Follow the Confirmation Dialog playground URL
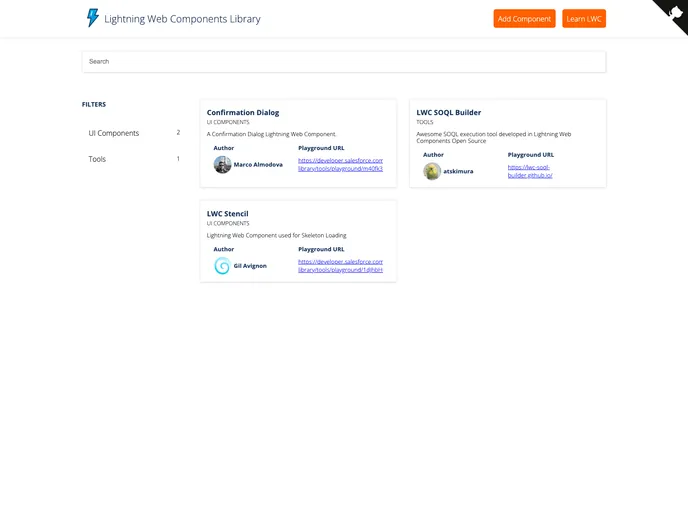This screenshot has width=688, height=512. pyautogui.click(x=340, y=165)
